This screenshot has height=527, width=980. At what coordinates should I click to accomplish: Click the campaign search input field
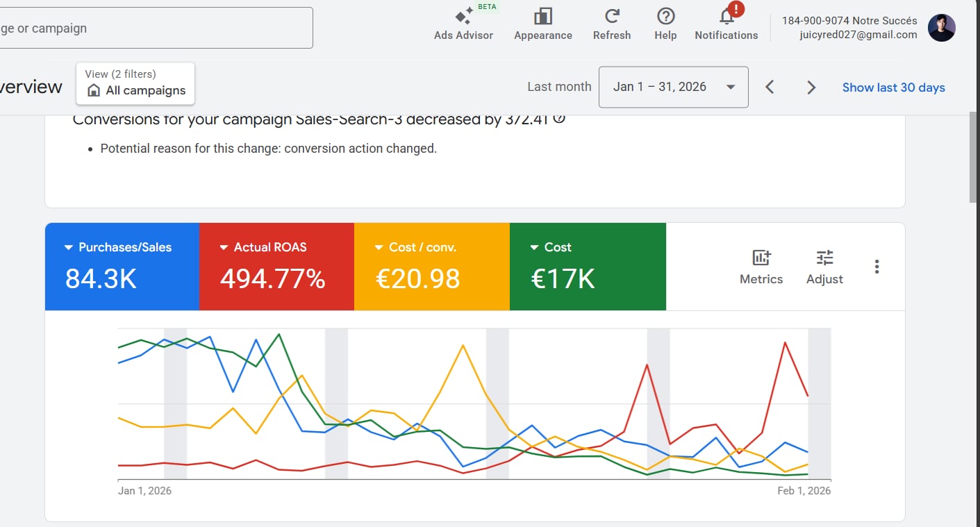coord(153,28)
